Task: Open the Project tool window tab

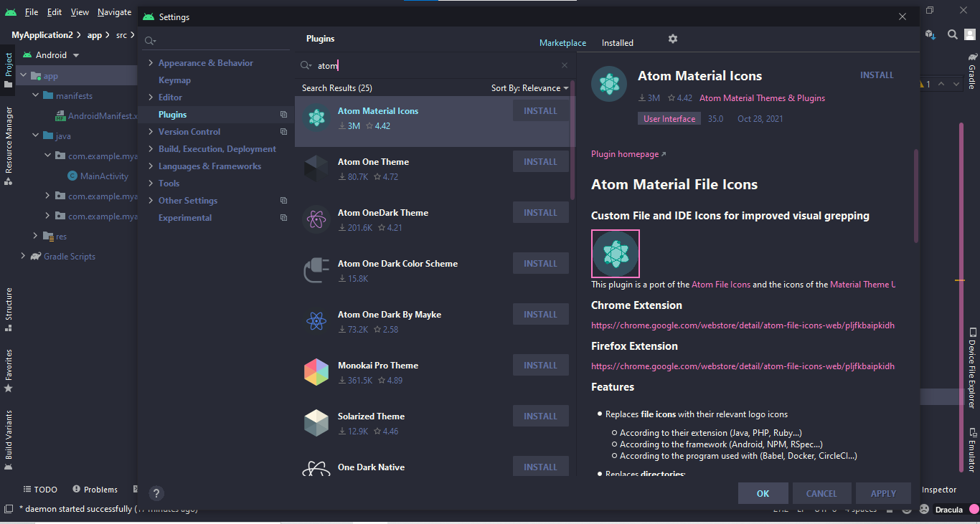Action: pos(9,70)
